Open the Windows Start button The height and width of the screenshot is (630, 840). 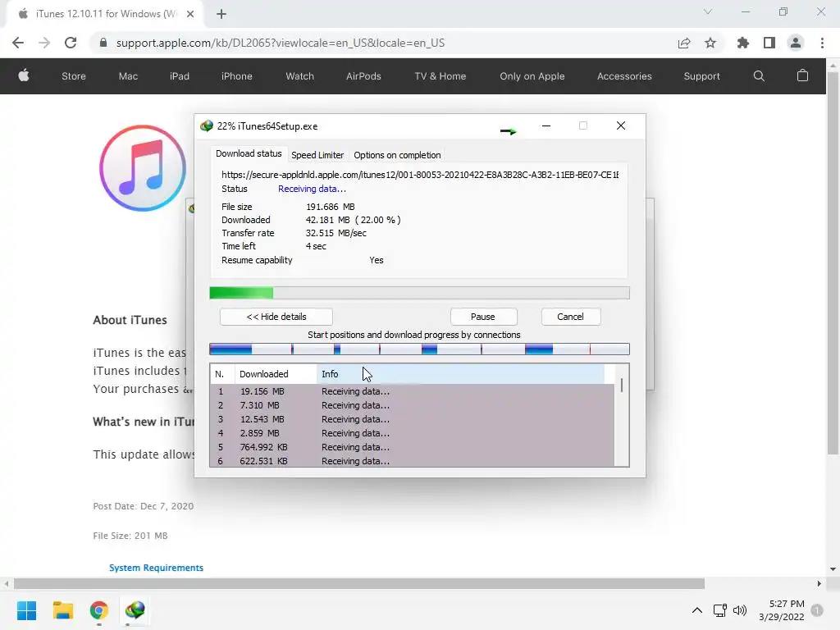[x=26, y=610]
